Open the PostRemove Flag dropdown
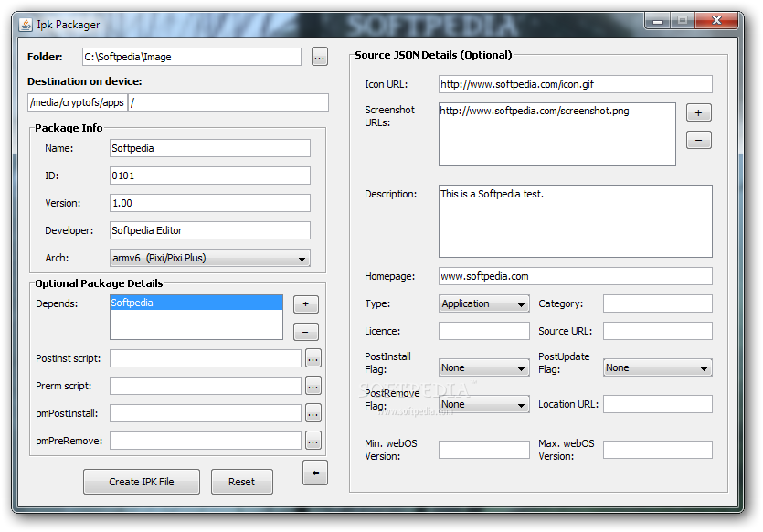The width and height of the screenshot is (763, 532). tap(483, 404)
